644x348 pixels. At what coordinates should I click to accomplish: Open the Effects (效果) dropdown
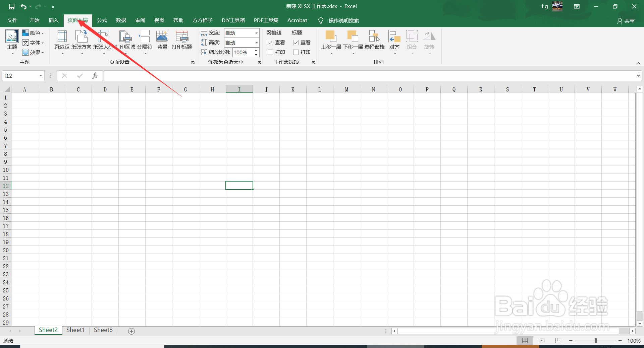click(33, 52)
